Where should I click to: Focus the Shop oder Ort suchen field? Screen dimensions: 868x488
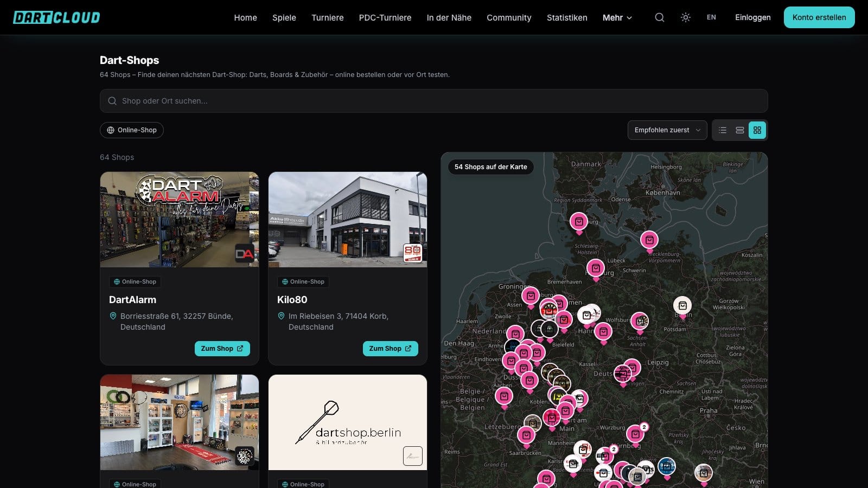coord(434,101)
